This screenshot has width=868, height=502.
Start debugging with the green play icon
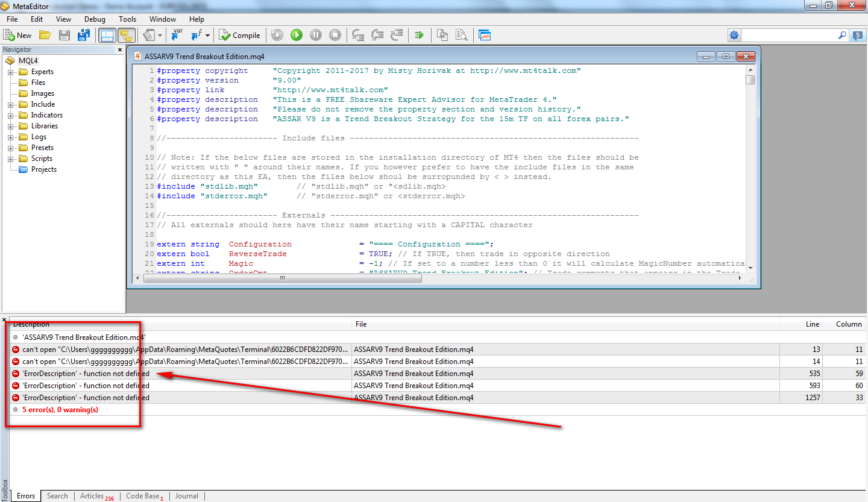tap(297, 35)
